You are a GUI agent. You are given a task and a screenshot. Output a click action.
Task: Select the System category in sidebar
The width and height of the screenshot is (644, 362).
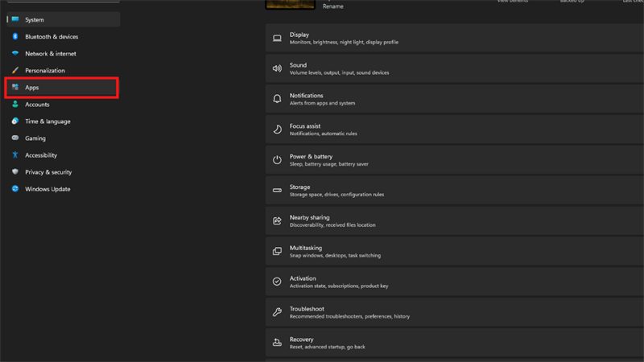point(35,20)
